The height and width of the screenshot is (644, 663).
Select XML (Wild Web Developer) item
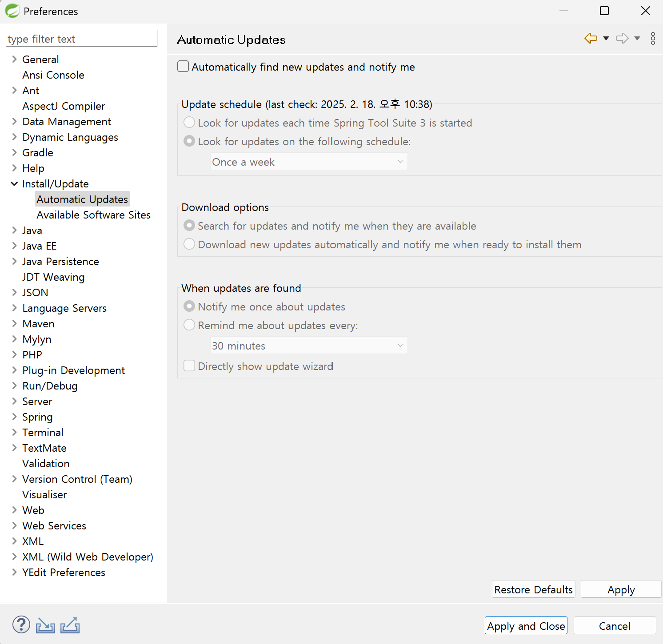pos(88,557)
